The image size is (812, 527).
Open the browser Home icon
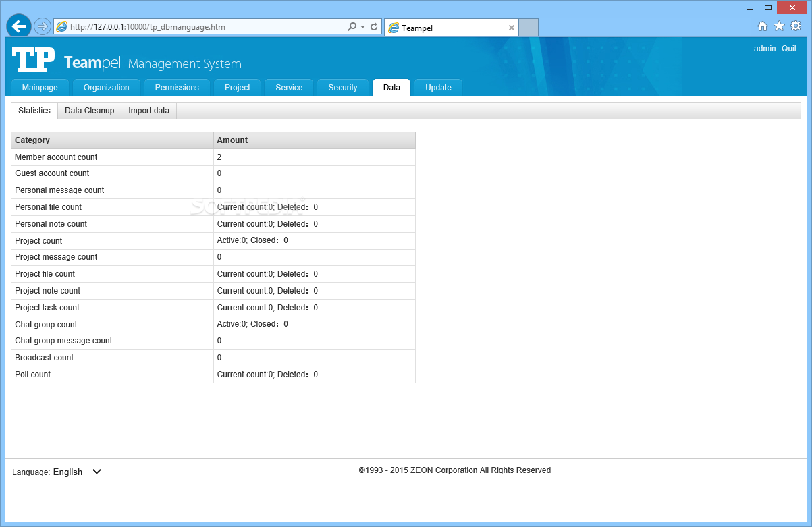pos(763,26)
